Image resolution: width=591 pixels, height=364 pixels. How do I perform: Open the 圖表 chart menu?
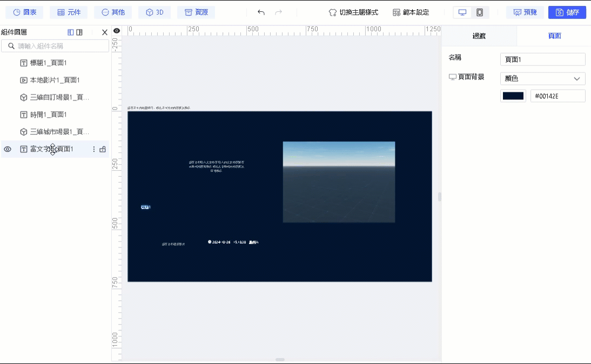coord(24,12)
